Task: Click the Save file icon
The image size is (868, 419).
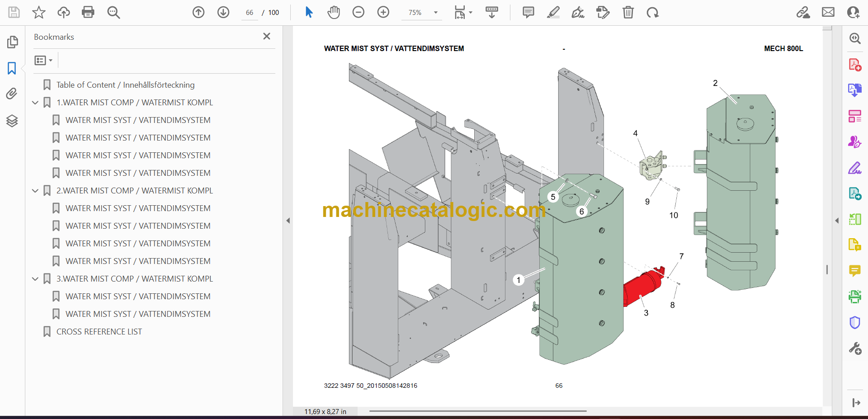Action: point(14,12)
